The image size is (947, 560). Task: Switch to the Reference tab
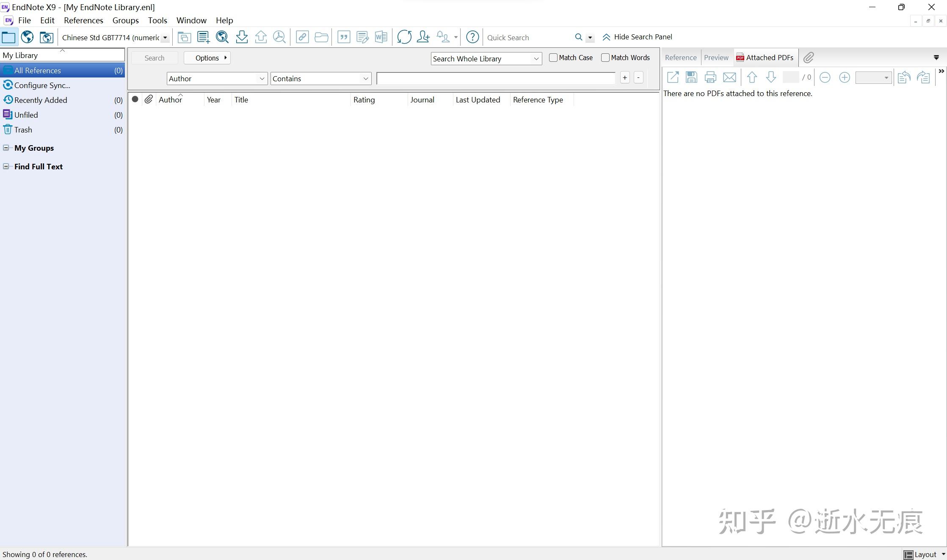click(681, 58)
